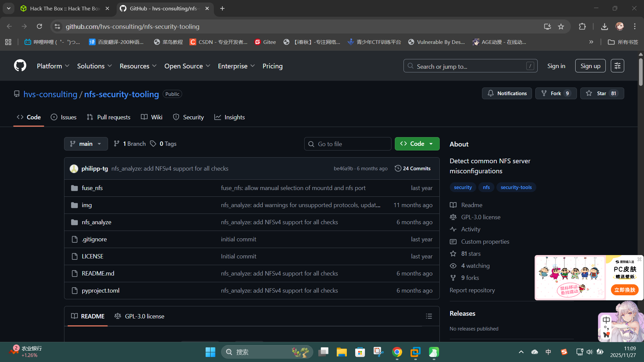
Task: Open Chrome downloads icon
Action: [604, 26]
